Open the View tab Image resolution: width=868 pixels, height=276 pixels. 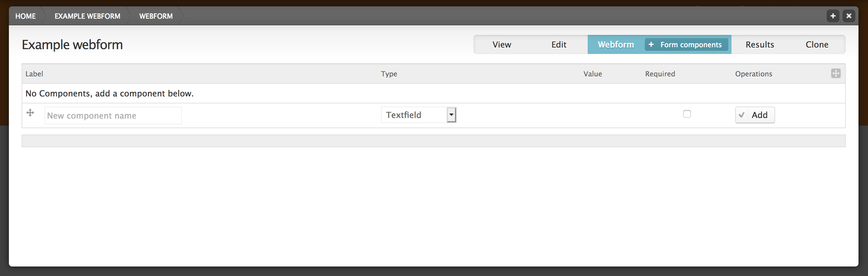point(502,44)
